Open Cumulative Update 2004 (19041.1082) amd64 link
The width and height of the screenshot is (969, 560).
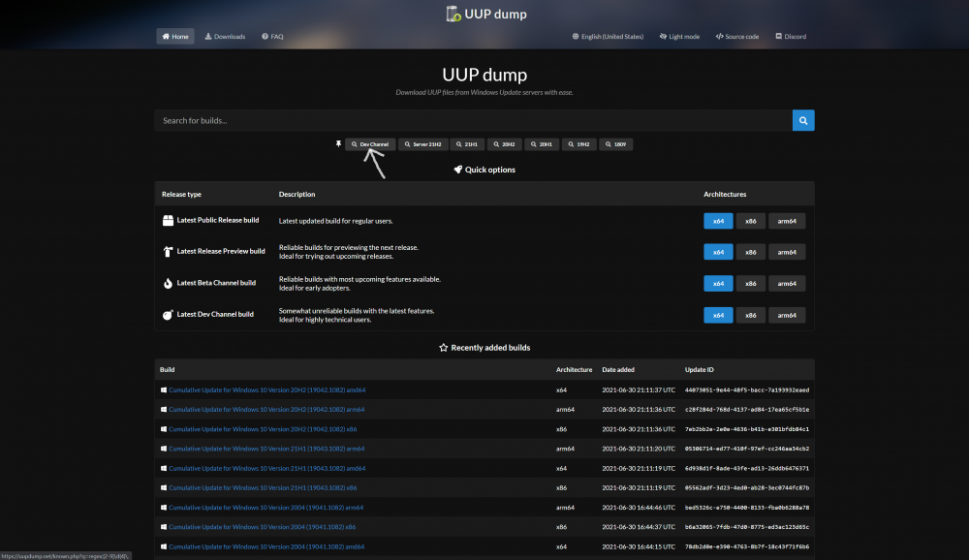[x=266, y=547]
